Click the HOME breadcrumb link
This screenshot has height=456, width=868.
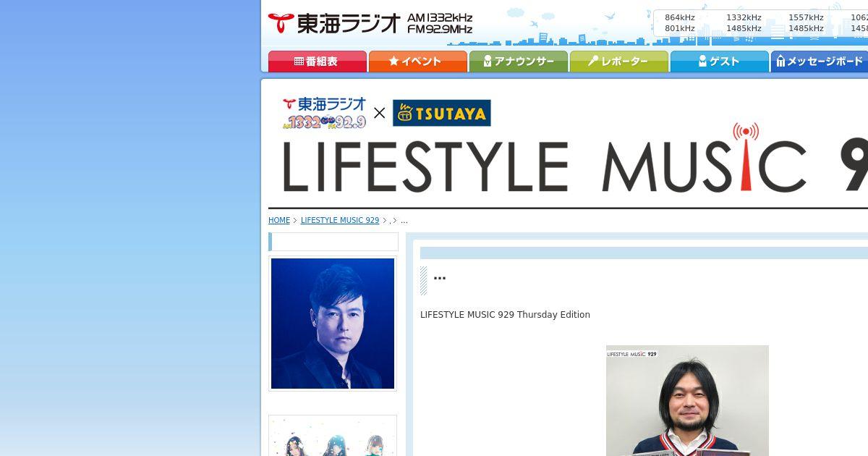(279, 220)
